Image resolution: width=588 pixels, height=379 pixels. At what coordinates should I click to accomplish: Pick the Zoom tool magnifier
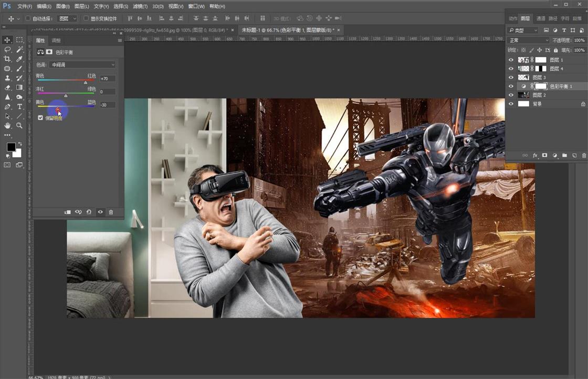click(x=19, y=126)
